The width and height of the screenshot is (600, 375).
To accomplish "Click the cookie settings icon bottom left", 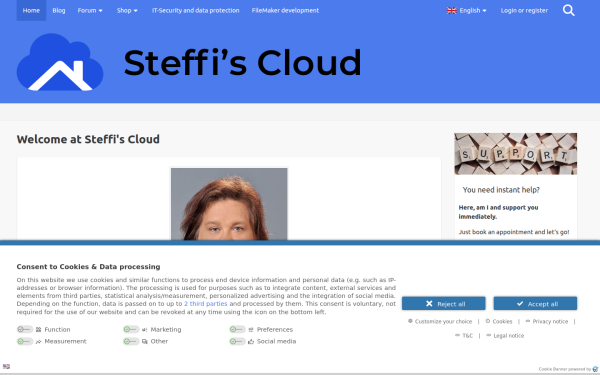I will (x=6, y=366).
